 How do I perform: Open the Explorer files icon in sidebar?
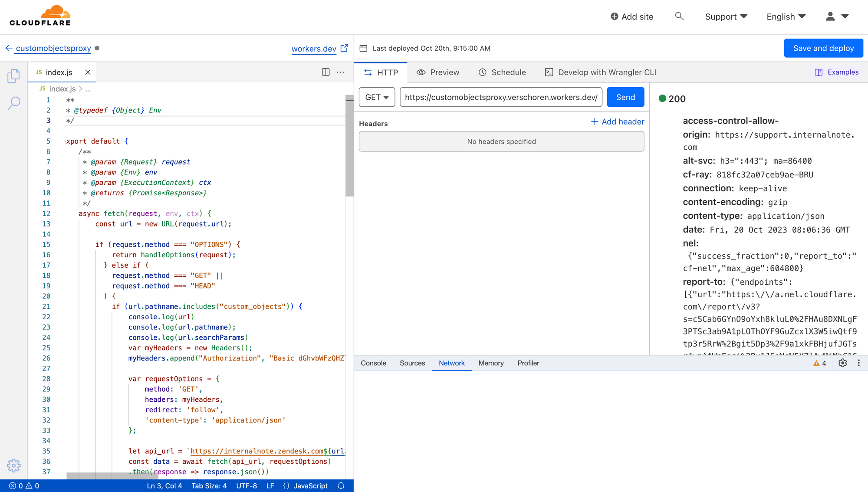point(13,76)
